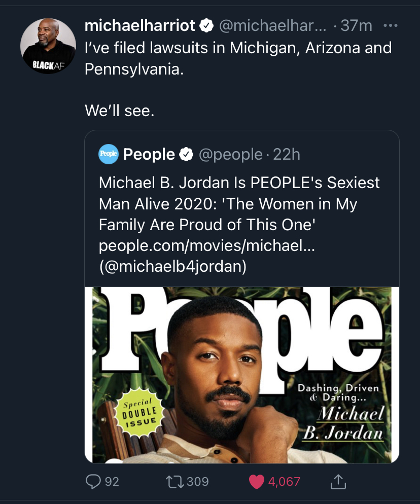
Task: Open the share icon on the tweet
Action: (338, 481)
